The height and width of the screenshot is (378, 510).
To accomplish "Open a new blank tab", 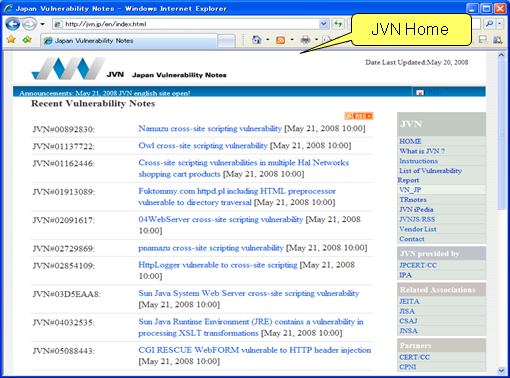I will (227, 41).
